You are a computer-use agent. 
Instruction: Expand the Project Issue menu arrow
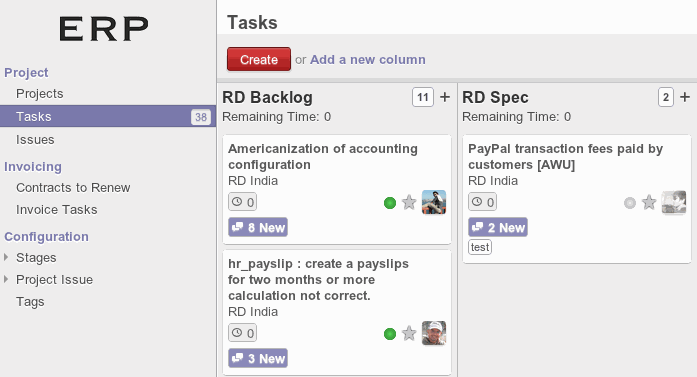click(6, 279)
